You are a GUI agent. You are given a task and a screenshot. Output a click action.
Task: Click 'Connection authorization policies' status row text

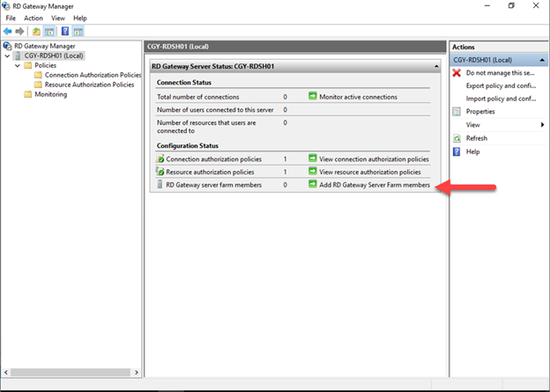tap(213, 159)
